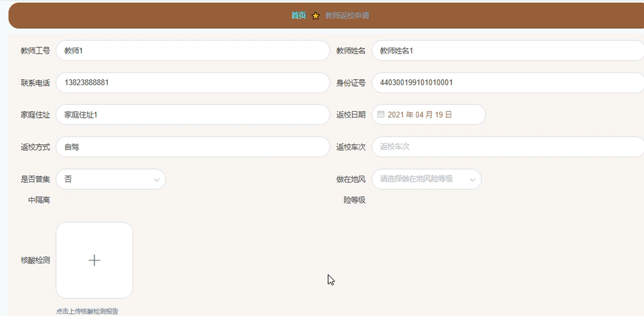Screen dimensions: 644x316
Task: Edit the 身份证号 field
Action: 508,82
